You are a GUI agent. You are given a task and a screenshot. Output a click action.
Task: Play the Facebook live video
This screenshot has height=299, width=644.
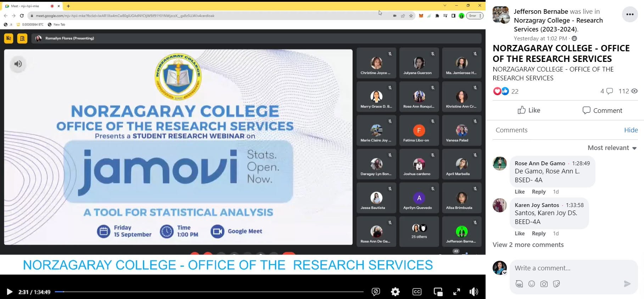pos(10,292)
